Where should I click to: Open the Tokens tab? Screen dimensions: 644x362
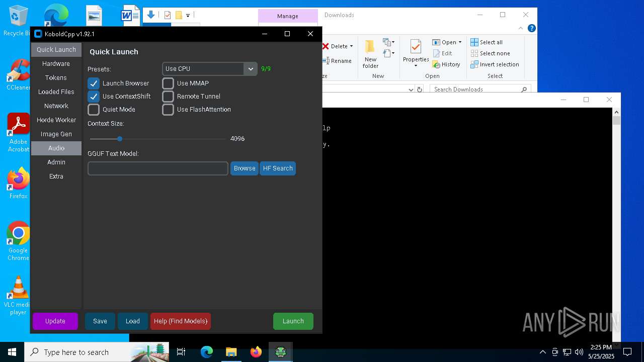click(x=56, y=78)
